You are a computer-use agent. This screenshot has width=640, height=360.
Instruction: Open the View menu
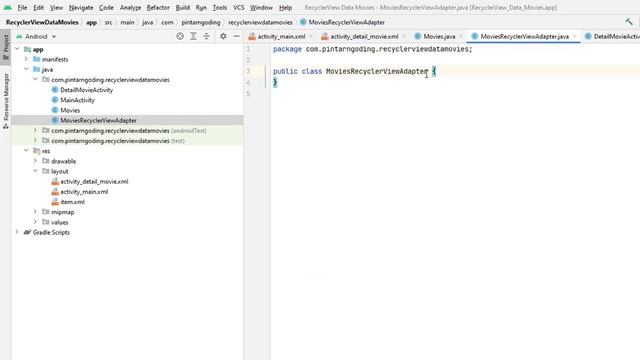(x=56, y=8)
